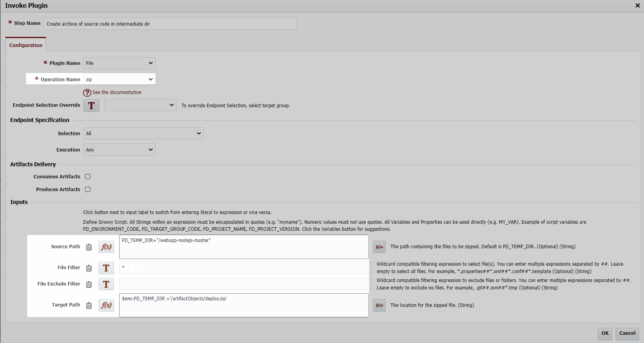The image size is (644, 343).
Task: Click See the documentation link
Action: pos(117,92)
